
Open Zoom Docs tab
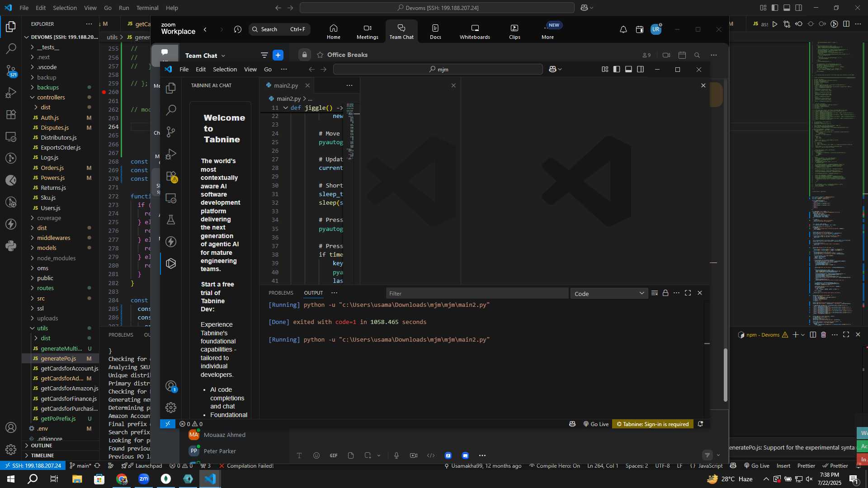(x=435, y=31)
